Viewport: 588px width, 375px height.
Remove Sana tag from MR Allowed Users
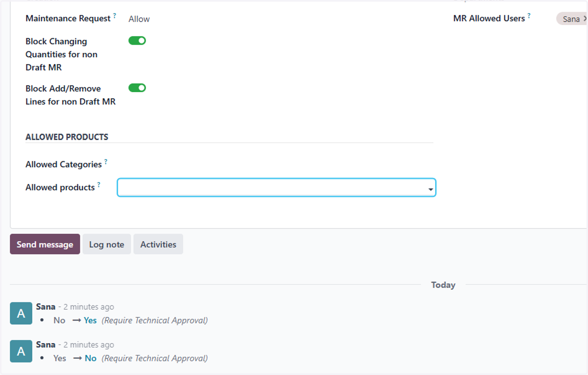tap(585, 19)
